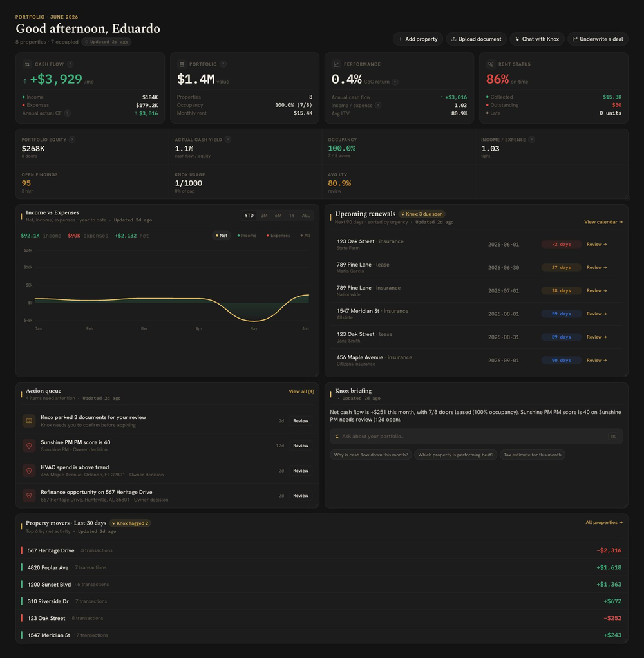Toggle the Expenses chart series
This screenshot has width=644, height=658.
(278, 236)
